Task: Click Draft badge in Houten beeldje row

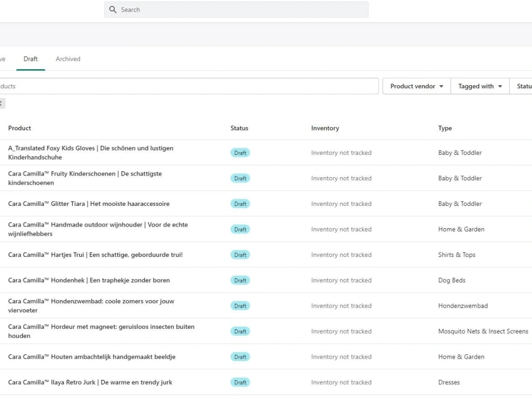Action: click(240, 357)
